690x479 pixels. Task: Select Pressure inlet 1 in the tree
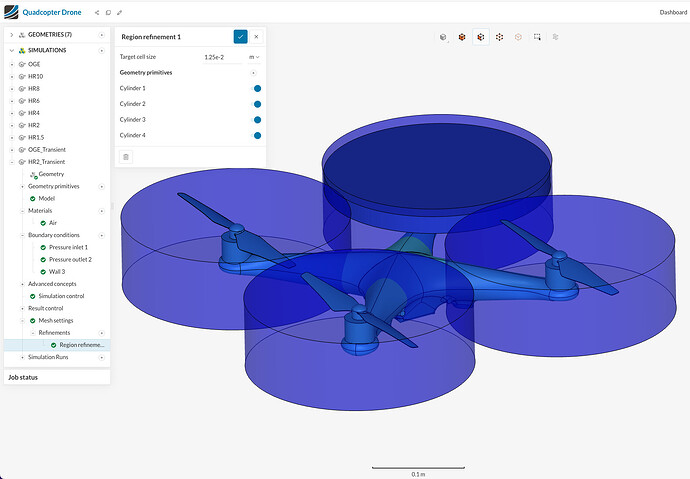click(70, 247)
